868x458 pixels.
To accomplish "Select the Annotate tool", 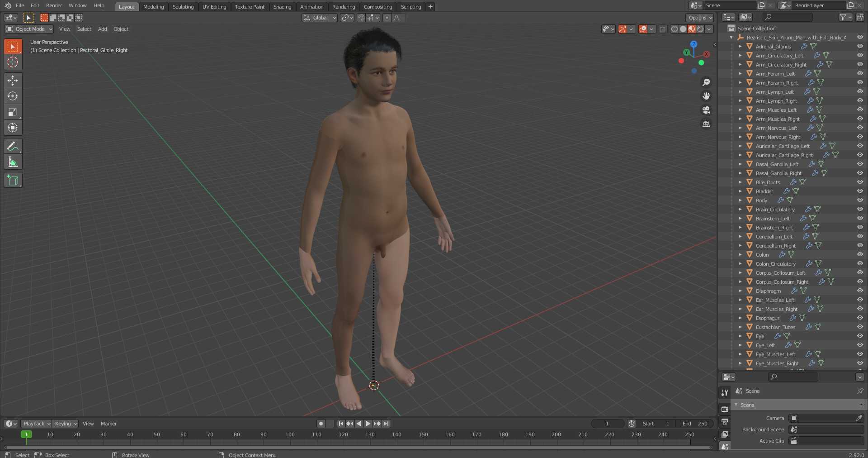I will coord(13,146).
